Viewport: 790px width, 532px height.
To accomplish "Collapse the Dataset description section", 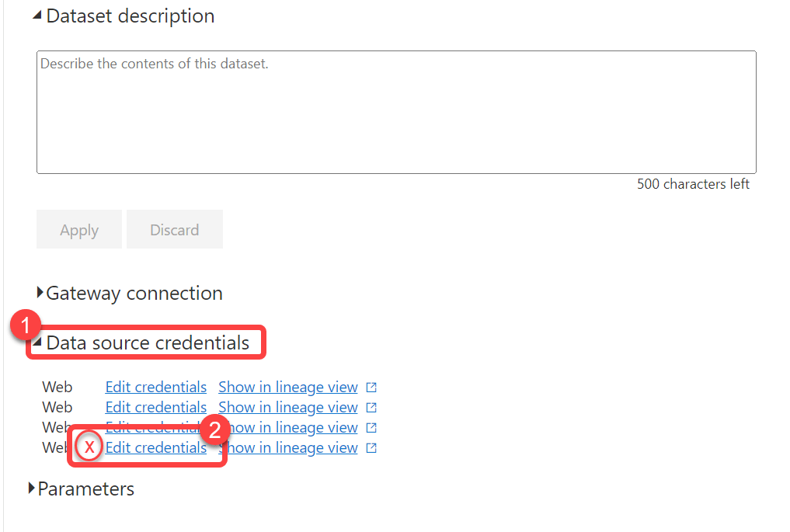I will (37, 16).
